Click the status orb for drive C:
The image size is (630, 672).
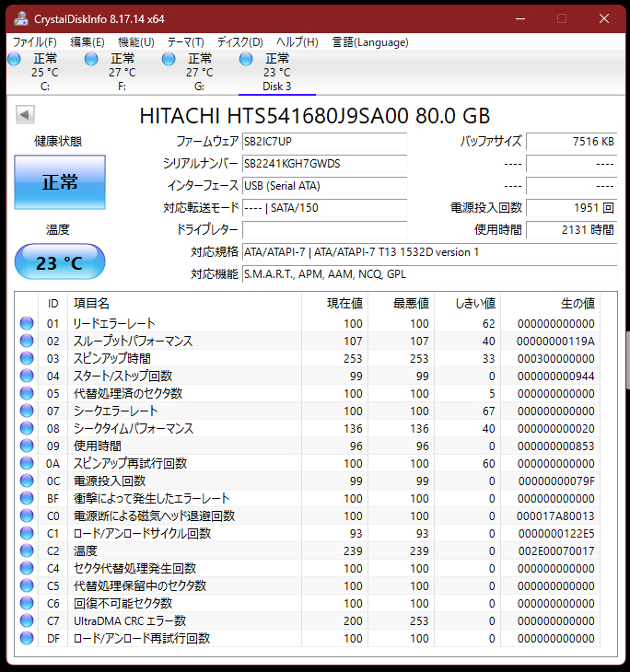tap(14, 60)
